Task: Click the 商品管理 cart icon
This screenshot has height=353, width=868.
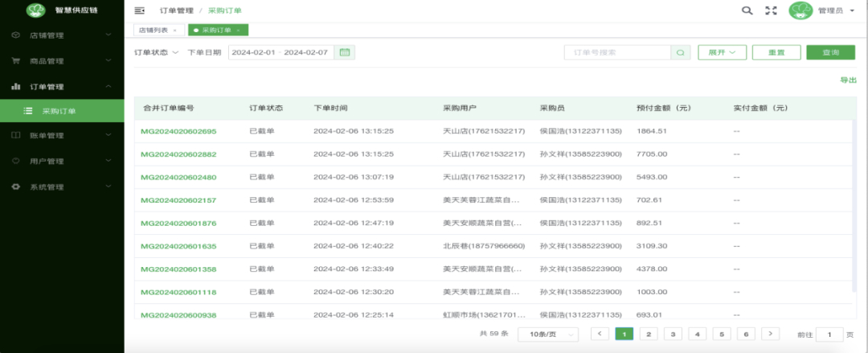Action: (16, 61)
